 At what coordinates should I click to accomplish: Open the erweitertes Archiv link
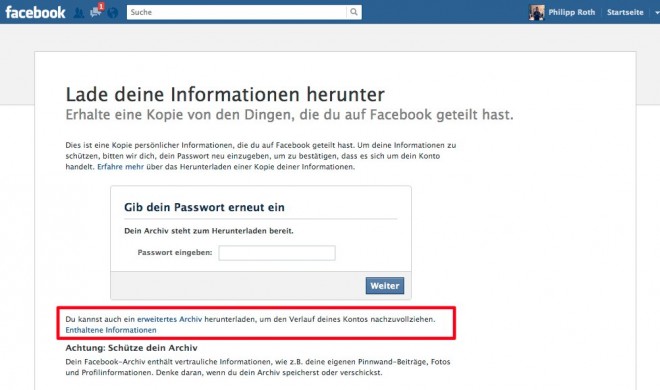[170, 319]
